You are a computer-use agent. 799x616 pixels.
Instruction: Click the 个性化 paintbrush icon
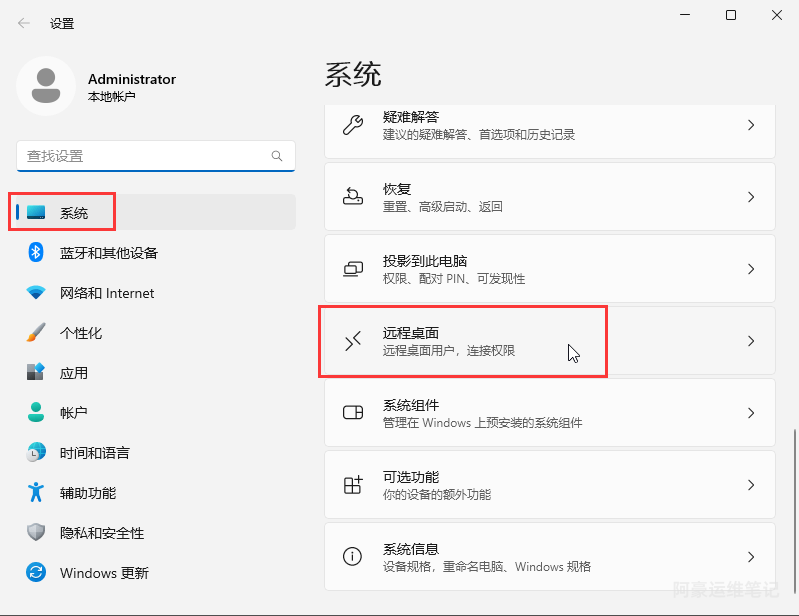pos(36,332)
